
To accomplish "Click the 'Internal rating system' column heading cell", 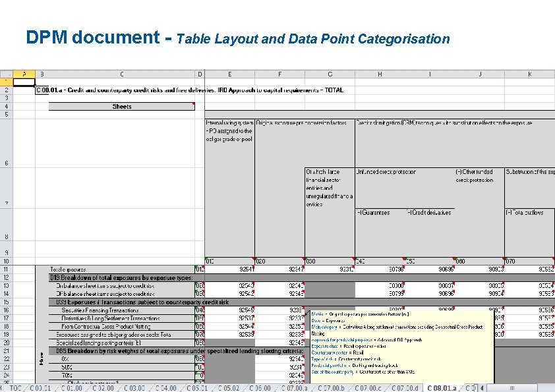I will (x=230, y=188).
